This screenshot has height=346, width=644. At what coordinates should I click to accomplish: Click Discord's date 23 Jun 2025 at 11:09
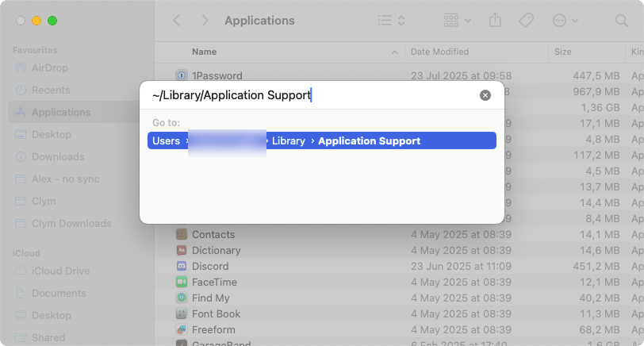tap(461, 267)
